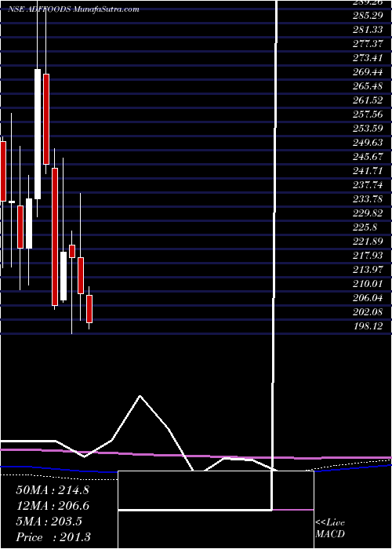
Task: Click the 213.97 price axis label
Action: tap(368, 269)
